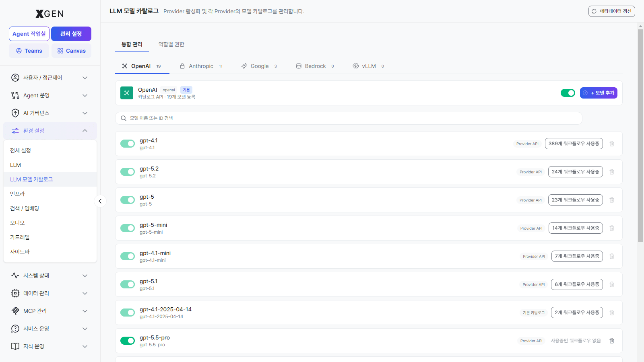Open the Agent 작업실 button
The height and width of the screenshot is (362, 644).
[x=29, y=34]
